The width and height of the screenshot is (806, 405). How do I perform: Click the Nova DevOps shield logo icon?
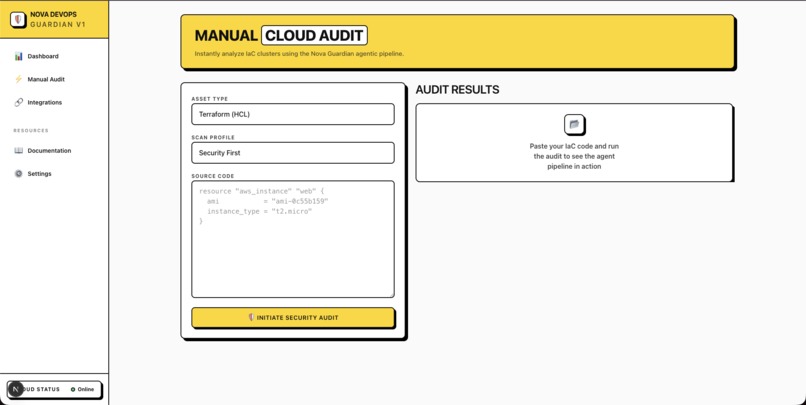click(x=18, y=20)
